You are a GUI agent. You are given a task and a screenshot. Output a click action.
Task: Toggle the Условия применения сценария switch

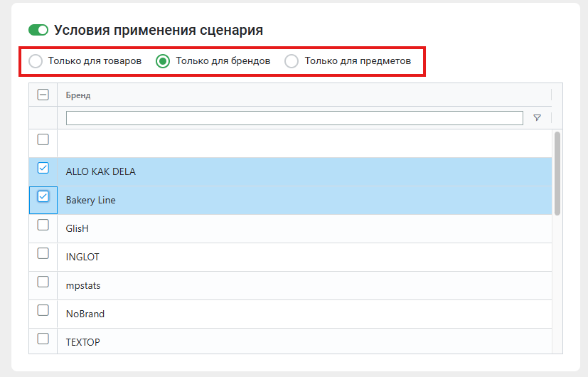click(38, 30)
